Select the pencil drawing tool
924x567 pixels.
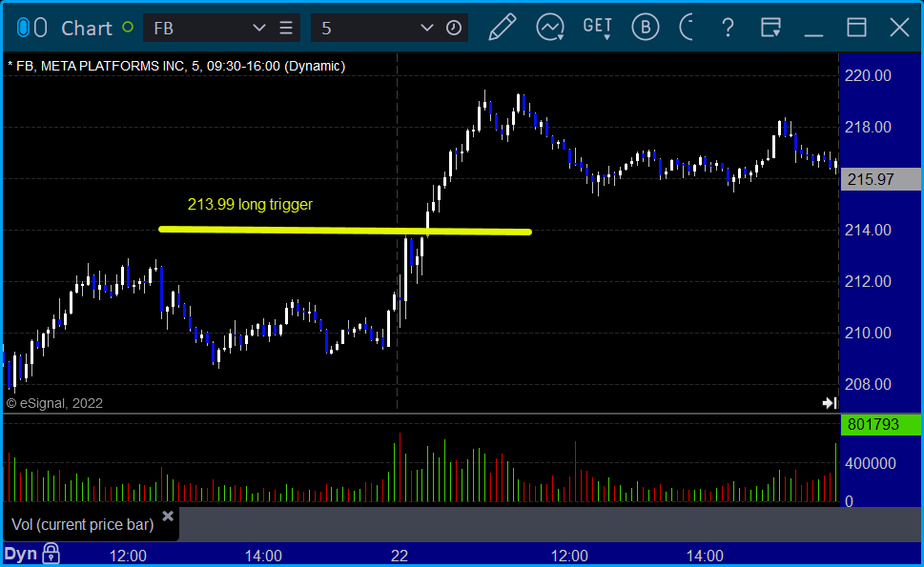[503, 28]
